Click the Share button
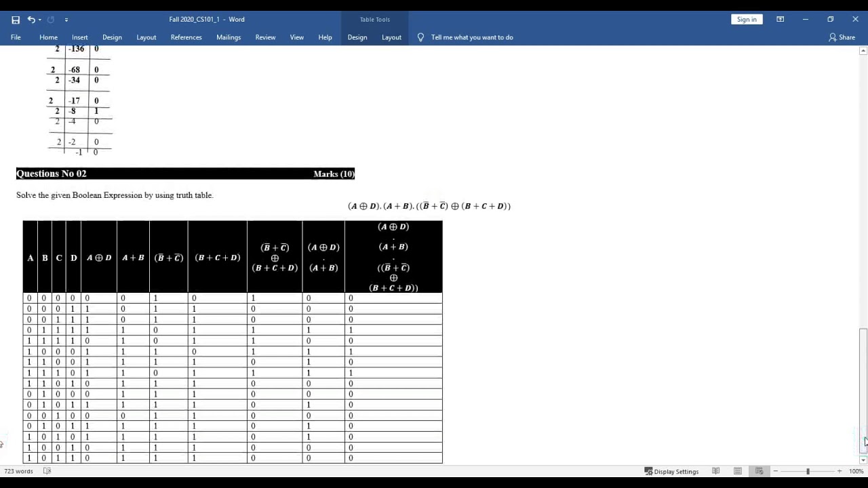868x488 pixels. tap(842, 37)
